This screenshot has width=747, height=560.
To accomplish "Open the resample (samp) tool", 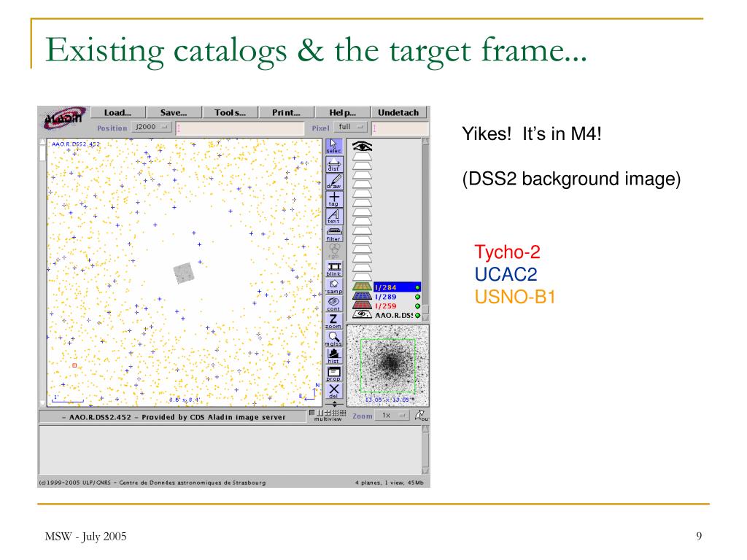I will (x=333, y=286).
